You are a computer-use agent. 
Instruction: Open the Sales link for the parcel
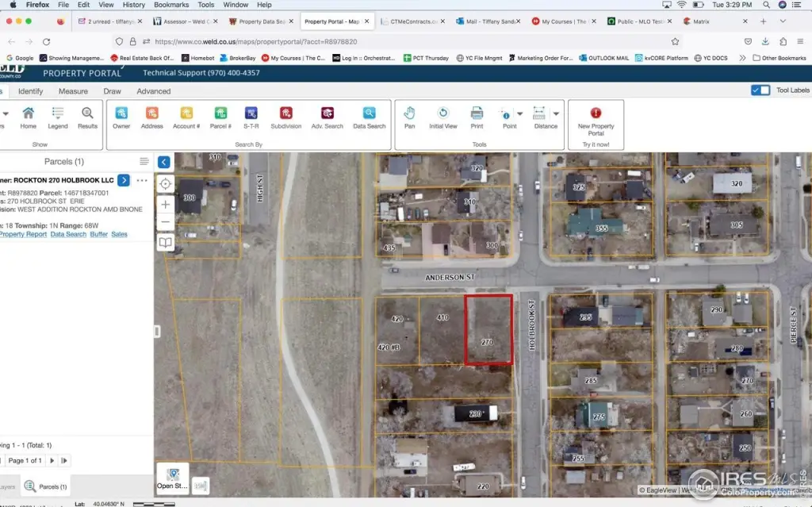click(119, 234)
